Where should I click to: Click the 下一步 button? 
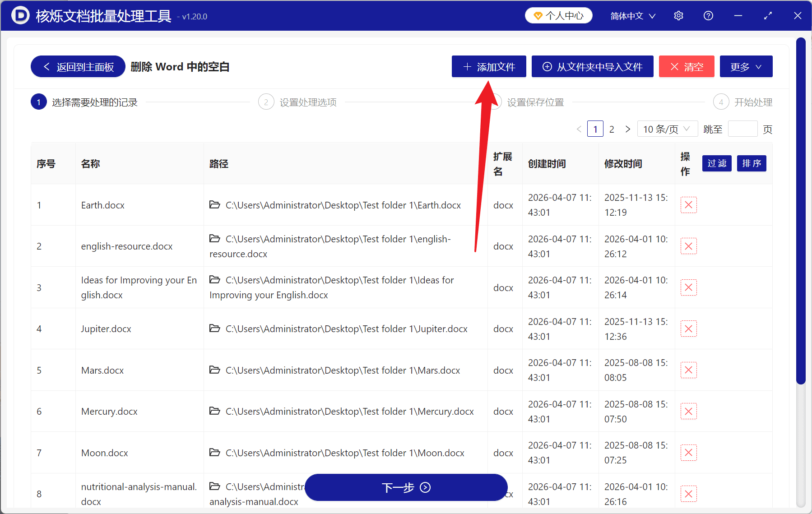[405, 487]
